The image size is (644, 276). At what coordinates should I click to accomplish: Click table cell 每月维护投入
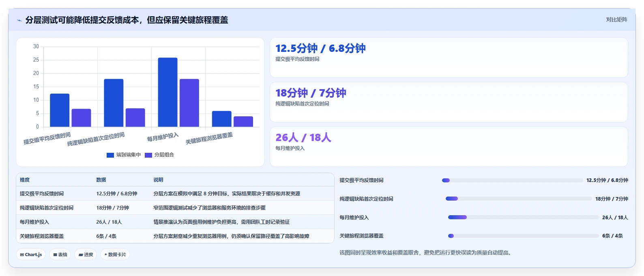pyautogui.click(x=34, y=222)
